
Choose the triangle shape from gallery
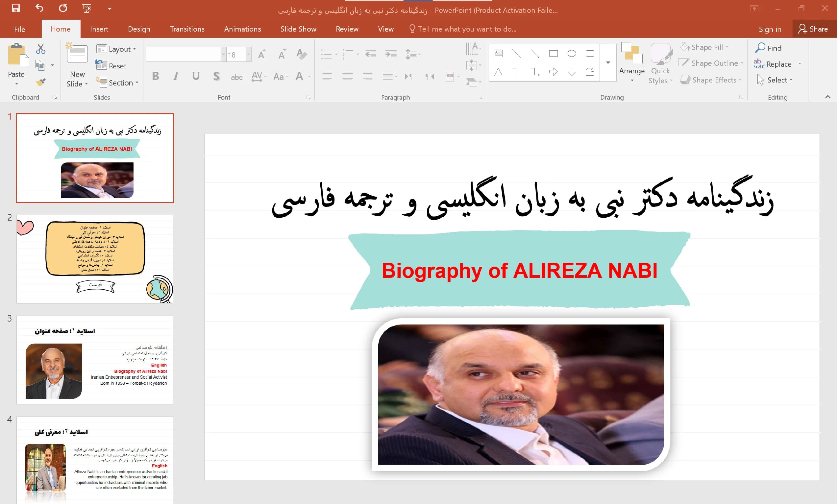pos(498,72)
